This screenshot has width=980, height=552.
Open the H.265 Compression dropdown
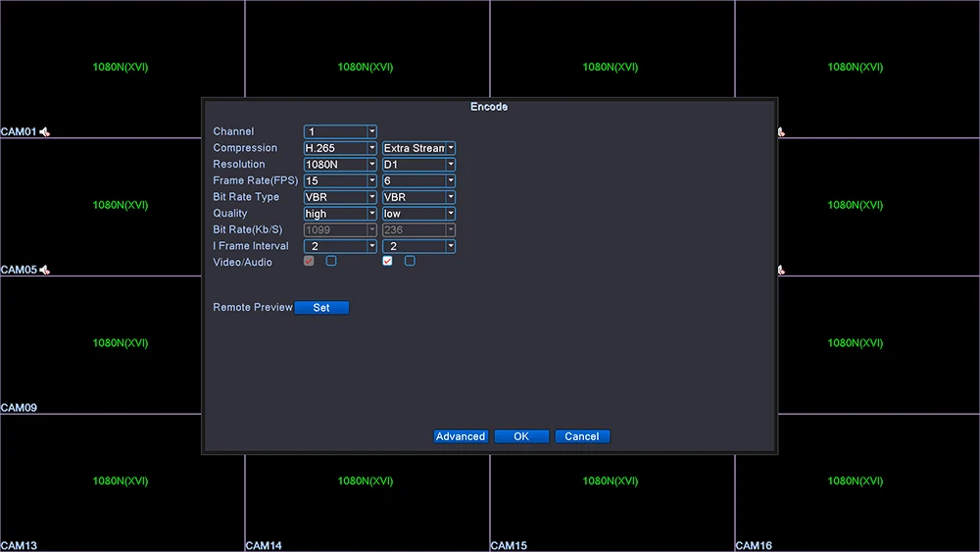340,148
